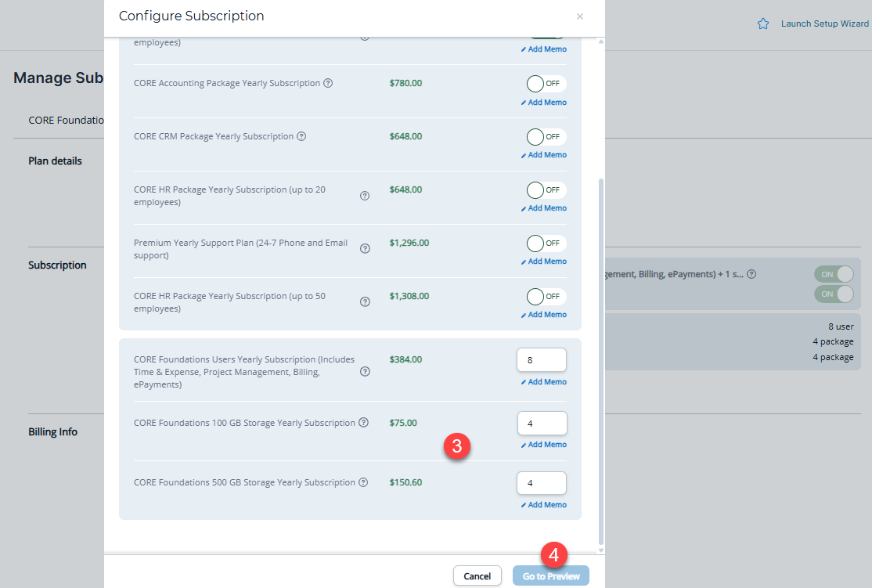Screen dimensions: 872x588
Task: Click '8 user' text in background panel
Action: [841, 326]
